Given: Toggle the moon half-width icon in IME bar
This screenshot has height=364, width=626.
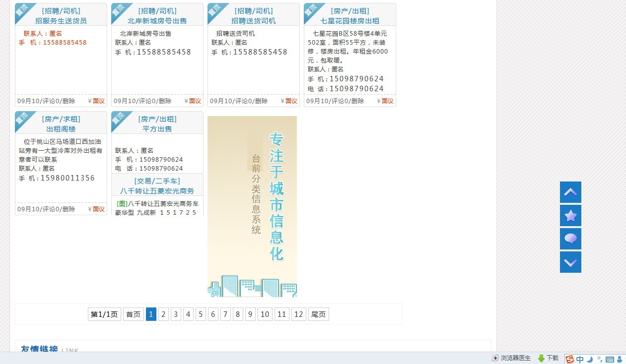Looking at the screenshot, I should 590,360.
